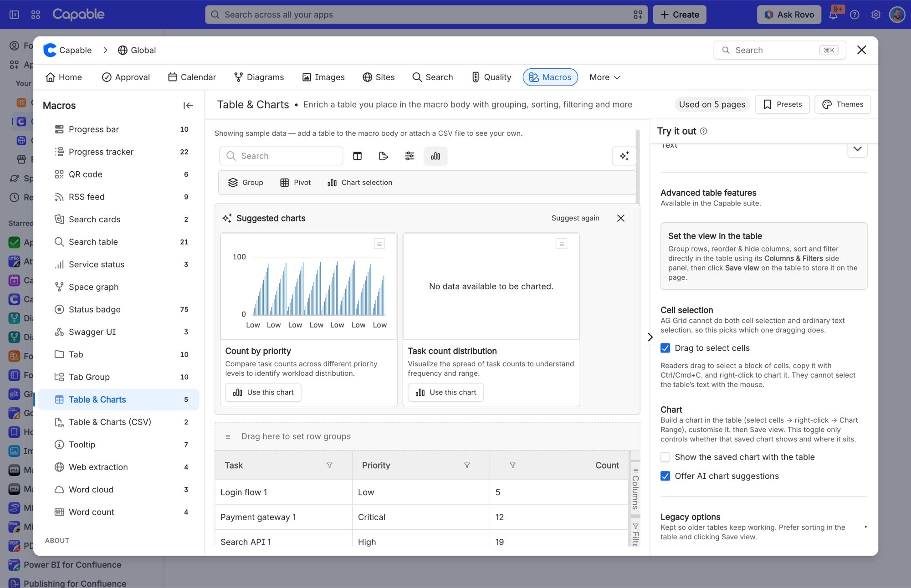Check Show the saved chart with the table
911x588 pixels.
(665, 457)
